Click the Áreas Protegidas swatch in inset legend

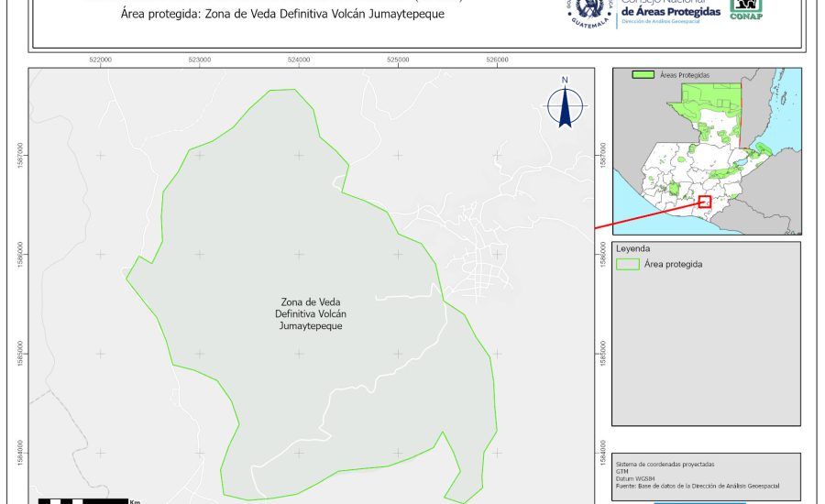coord(644,74)
